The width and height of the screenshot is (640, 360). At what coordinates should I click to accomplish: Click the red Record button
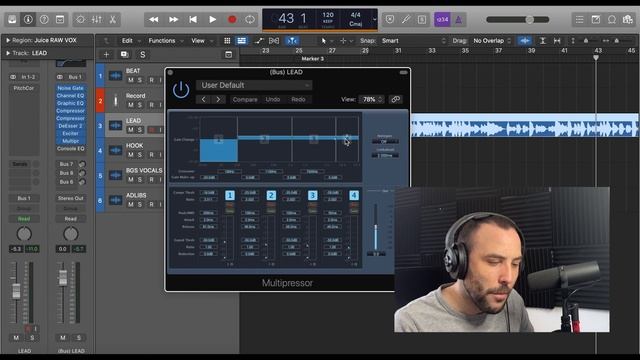coord(232,19)
